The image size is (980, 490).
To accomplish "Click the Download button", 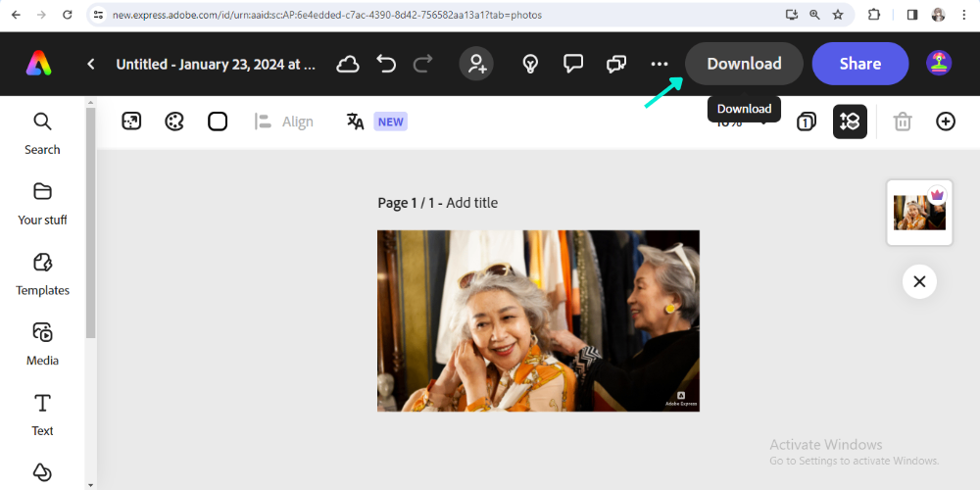I will tap(744, 64).
